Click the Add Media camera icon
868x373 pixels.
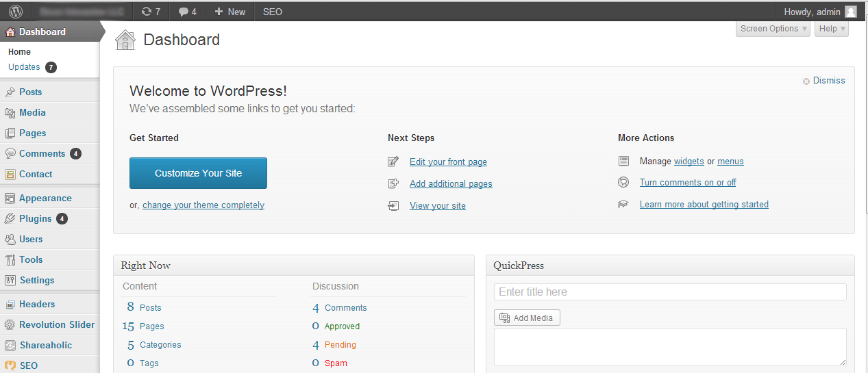point(505,318)
